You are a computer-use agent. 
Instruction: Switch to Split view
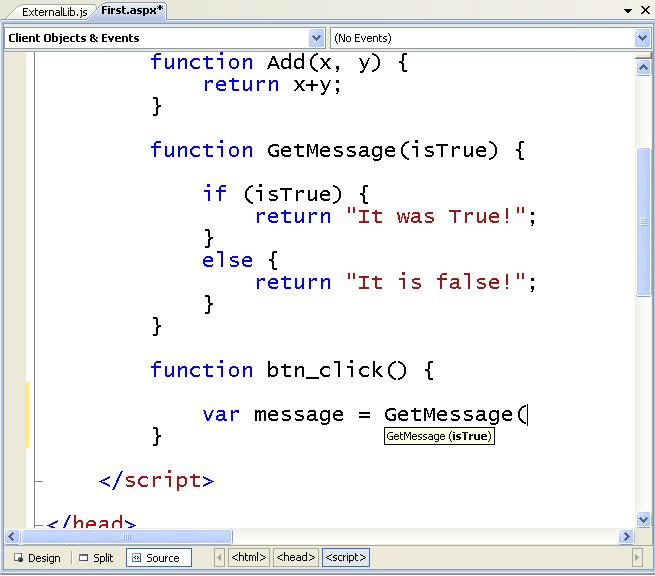point(96,558)
